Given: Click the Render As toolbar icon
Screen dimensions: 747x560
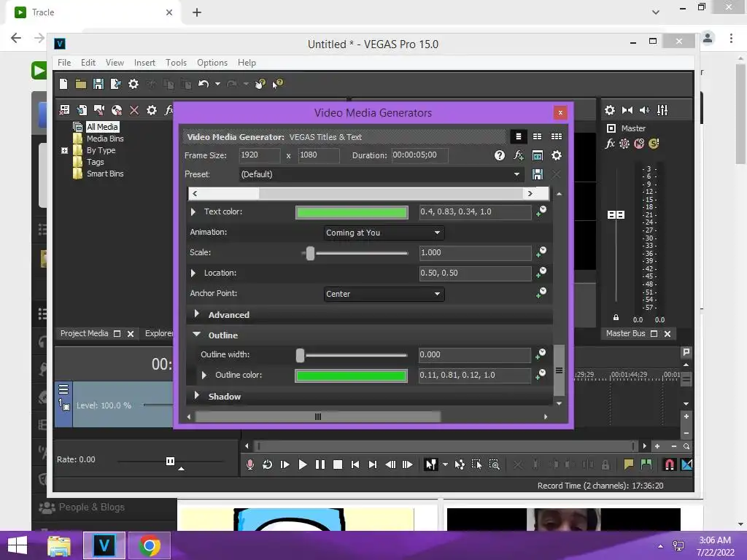Looking at the screenshot, I should click(116, 84).
